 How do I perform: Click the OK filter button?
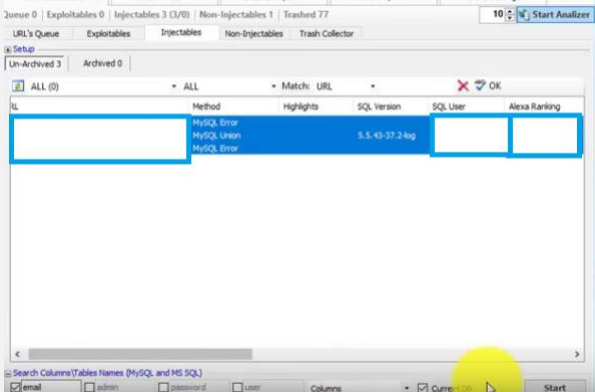(x=488, y=86)
